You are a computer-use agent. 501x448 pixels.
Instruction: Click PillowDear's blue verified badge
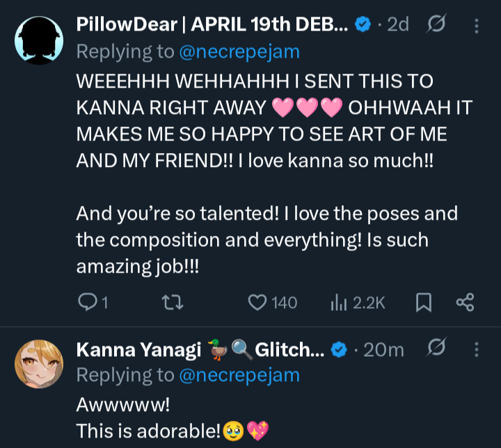(362, 25)
